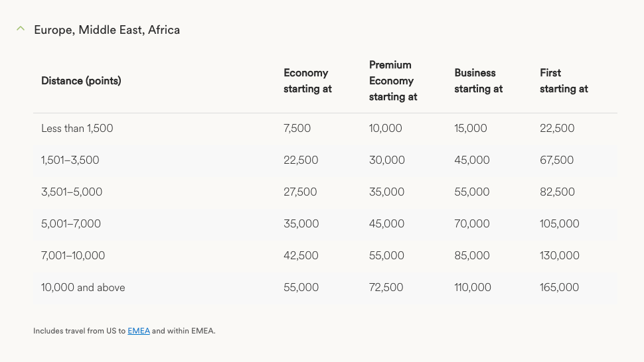Click the Distance (points) column header
This screenshot has height=362, width=644.
click(x=81, y=81)
